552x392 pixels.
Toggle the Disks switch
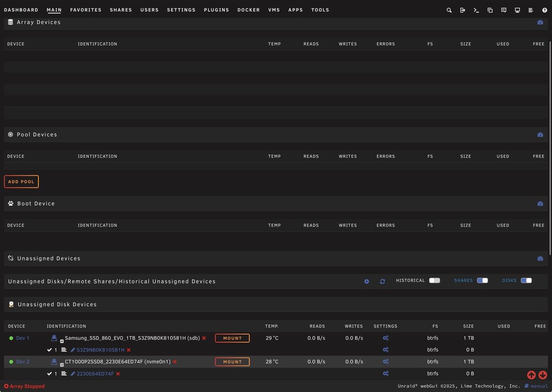point(526,281)
